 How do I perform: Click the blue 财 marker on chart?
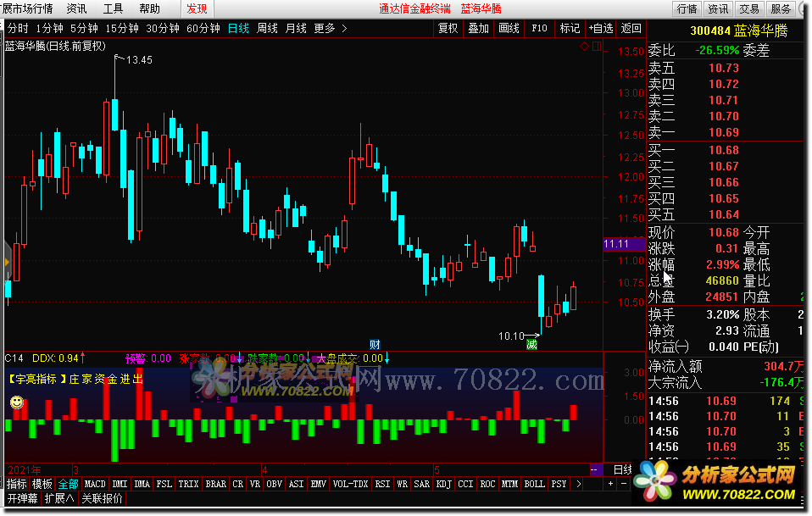click(x=375, y=344)
